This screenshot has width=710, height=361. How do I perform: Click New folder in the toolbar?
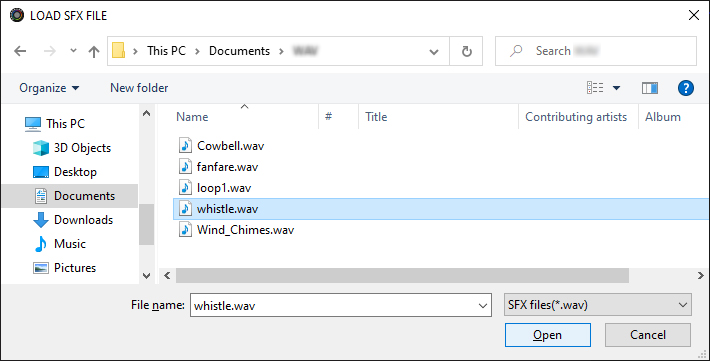(x=139, y=88)
